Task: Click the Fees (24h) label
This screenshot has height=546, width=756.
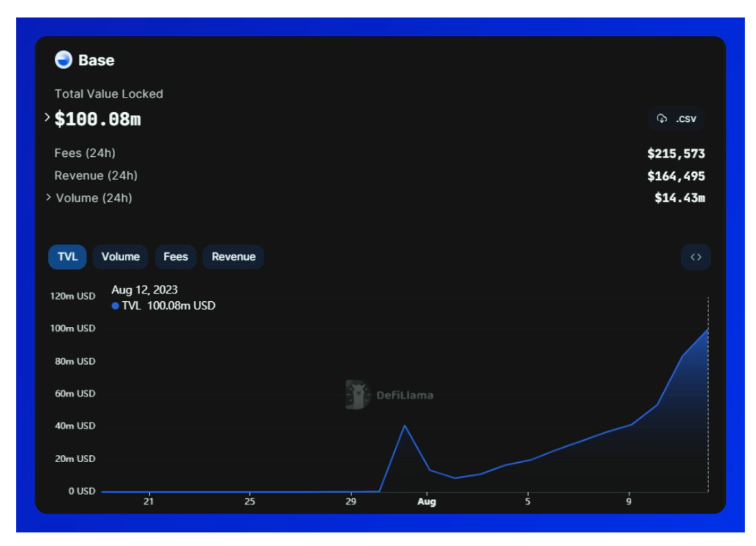Action: 85,153
